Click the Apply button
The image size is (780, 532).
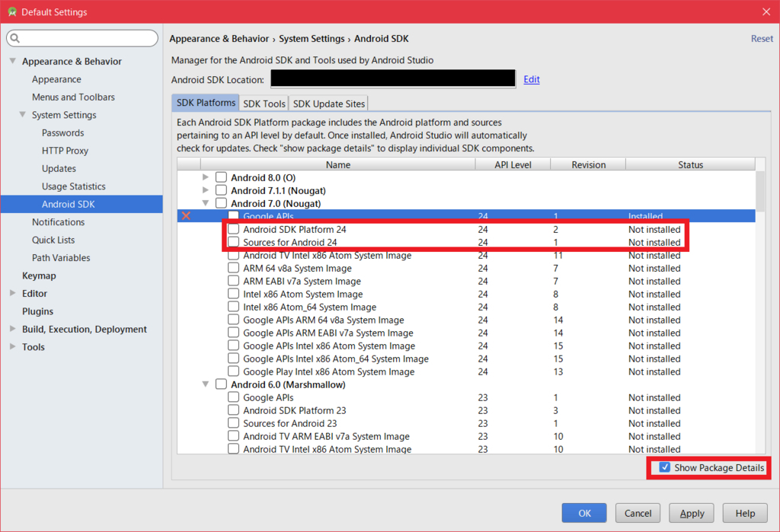coord(692,513)
